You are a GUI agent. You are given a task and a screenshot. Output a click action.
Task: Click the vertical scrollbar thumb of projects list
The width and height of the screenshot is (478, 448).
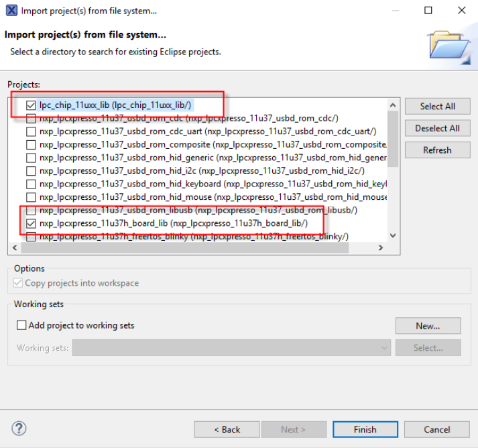pyautogui.click(x=393, y=139)
